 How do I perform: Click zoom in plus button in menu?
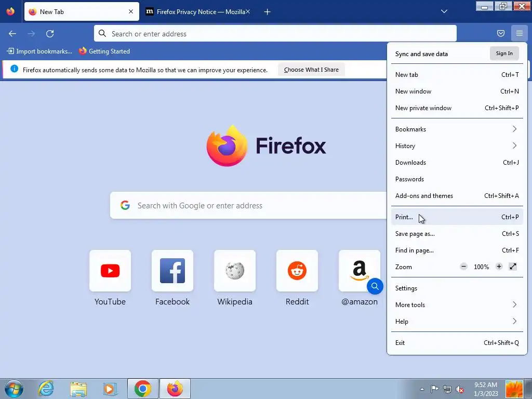(499, 267)
